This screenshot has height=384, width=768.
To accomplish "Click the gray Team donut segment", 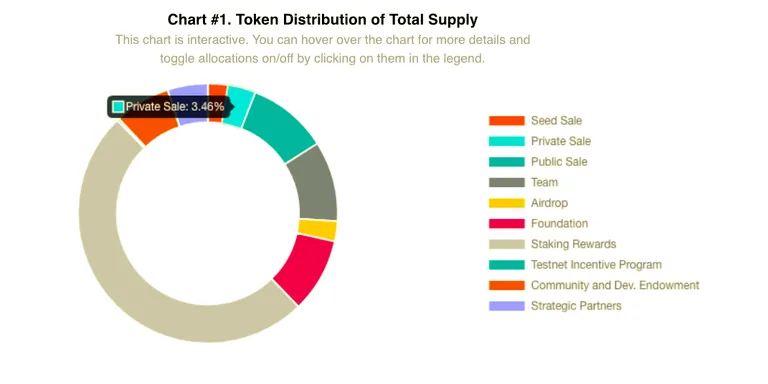I will [x=313, y=184].
